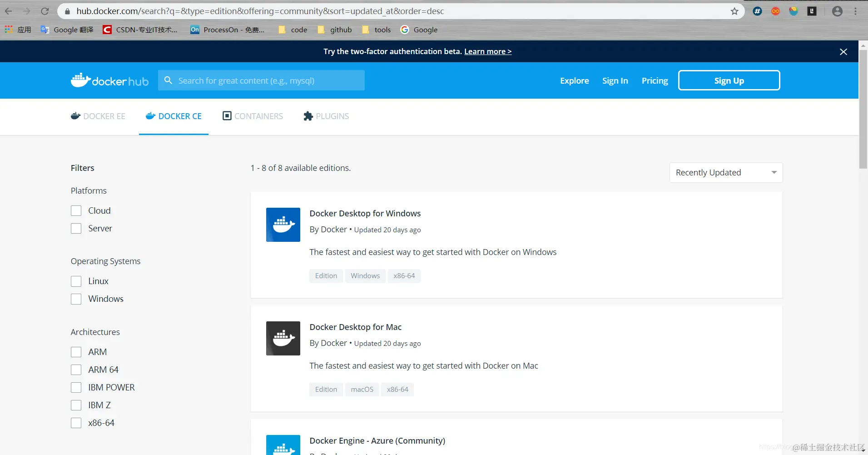Enable the Cloud platform filter
868x455 pixels.
76,210
